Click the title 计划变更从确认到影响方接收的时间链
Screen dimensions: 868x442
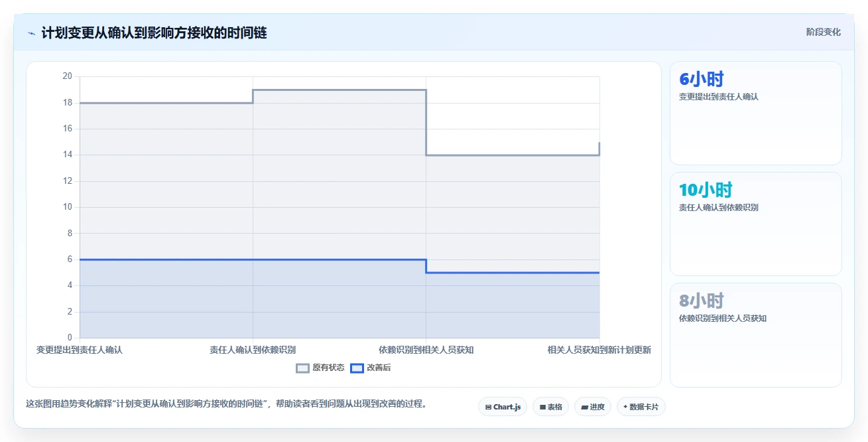tap(154, 33)
